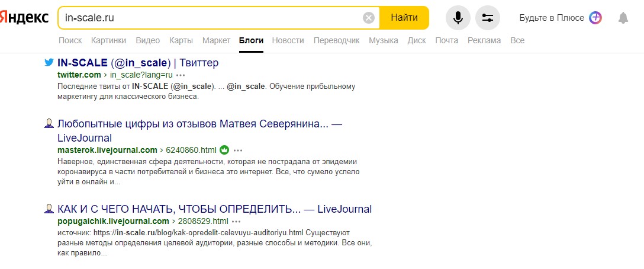Open the Карты tab

point(181,40)
